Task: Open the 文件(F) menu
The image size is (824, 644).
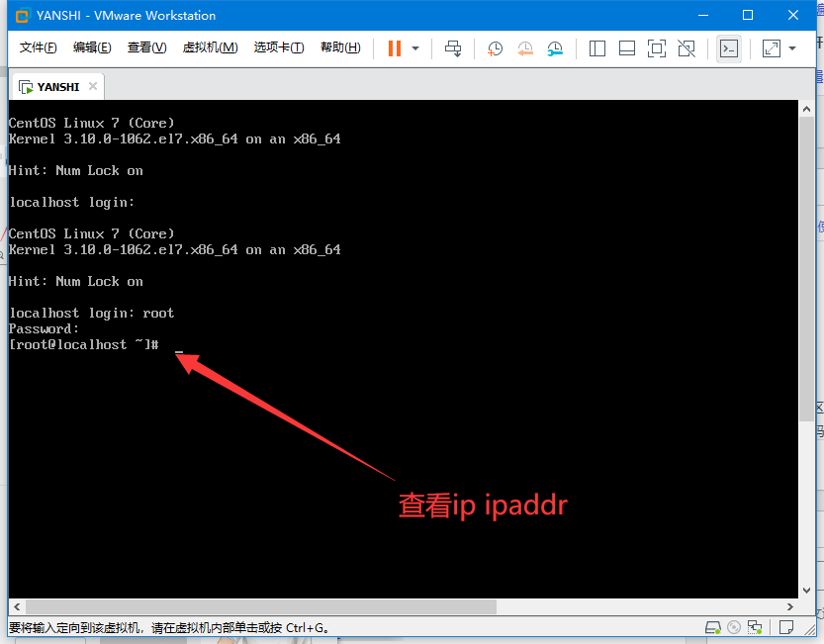Action: (38, 48)
